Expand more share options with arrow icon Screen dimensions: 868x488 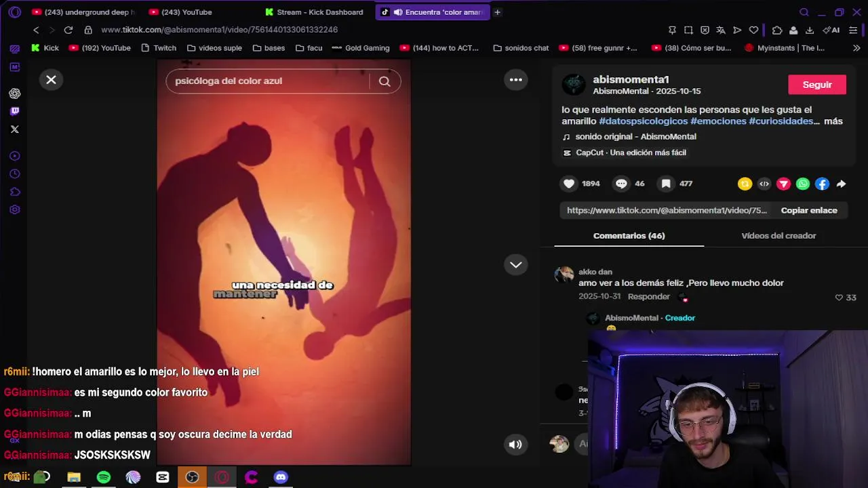tap(841, 184)
